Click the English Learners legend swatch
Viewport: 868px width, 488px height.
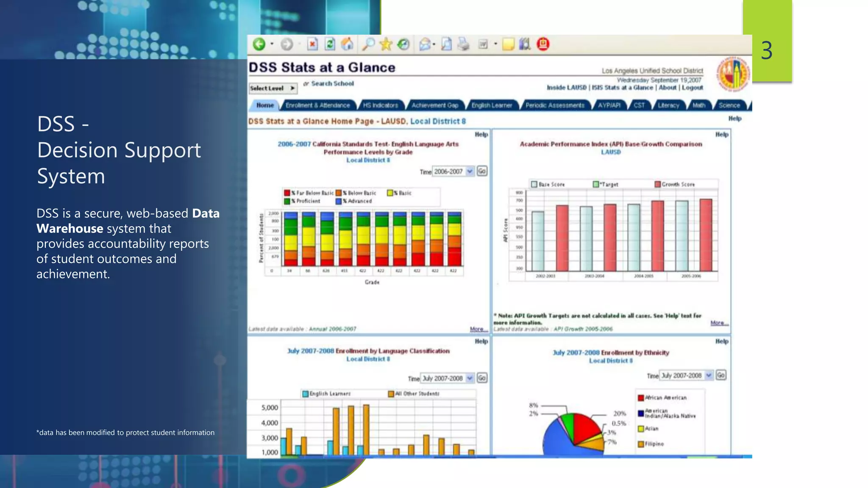305,394
